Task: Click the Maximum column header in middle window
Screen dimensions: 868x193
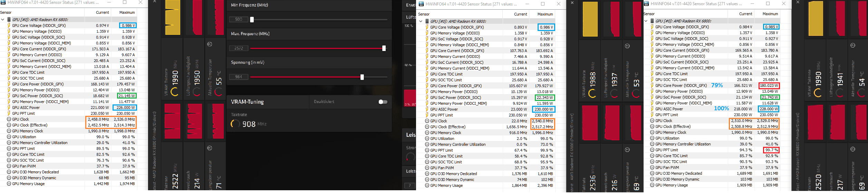Action: coord(545,14)
